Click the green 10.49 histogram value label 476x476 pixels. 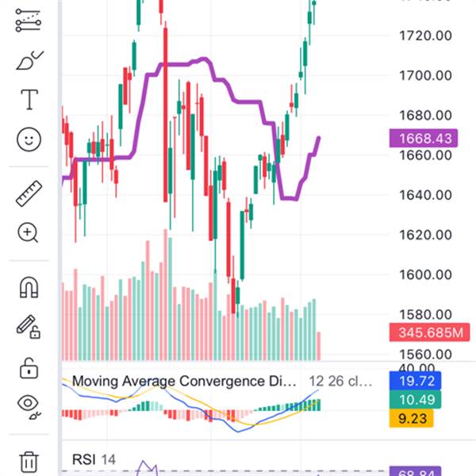[x=420, y=398]
